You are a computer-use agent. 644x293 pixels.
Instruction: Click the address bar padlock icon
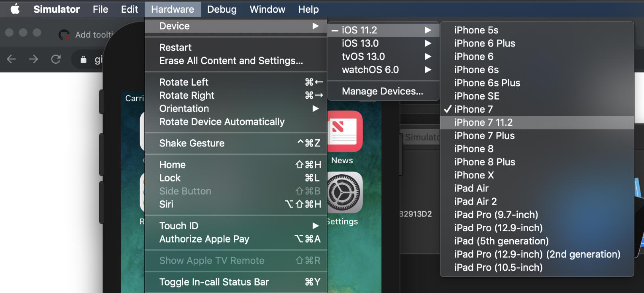click(x=83, y=60)
